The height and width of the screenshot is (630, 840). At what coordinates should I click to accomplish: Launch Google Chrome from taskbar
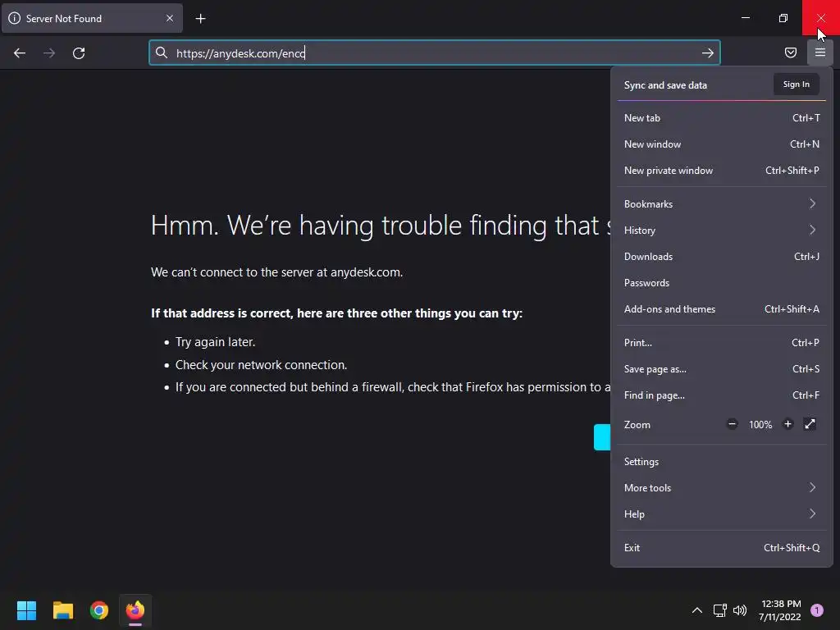tap(99, 610)
